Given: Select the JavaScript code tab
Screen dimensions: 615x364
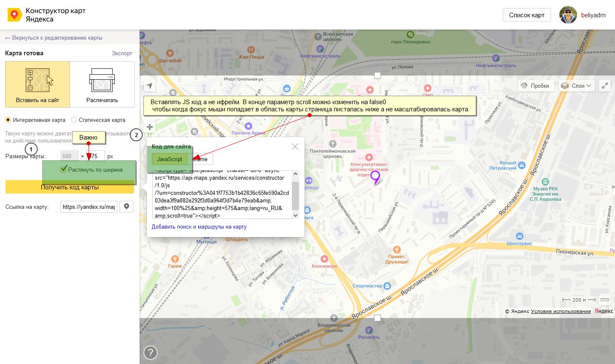Looking at the screenshot, I should [170, 159].
